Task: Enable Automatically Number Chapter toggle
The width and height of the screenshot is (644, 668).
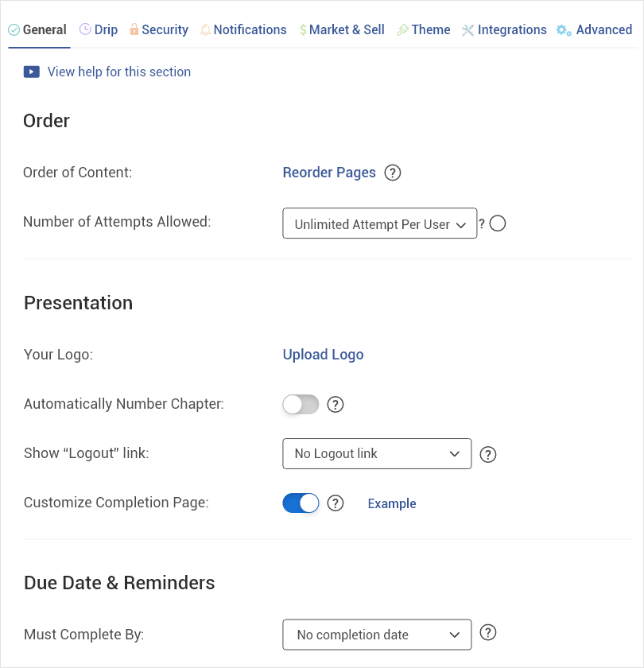Action: (x=301, y=405)
